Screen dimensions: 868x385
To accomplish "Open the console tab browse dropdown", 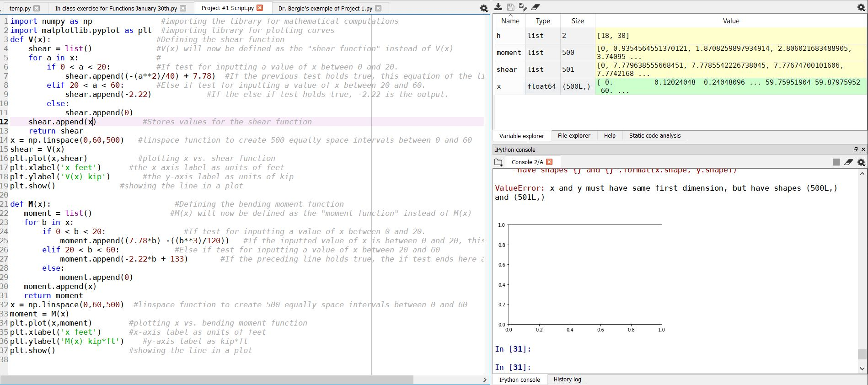I will tap(498, 162).
